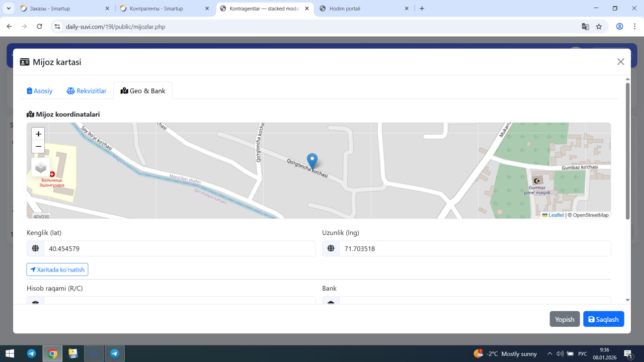This screenshot has height=362, width=644.
Task: Close the Hodim portali tab
Action: pyautogui.click(x=407, y=9)
